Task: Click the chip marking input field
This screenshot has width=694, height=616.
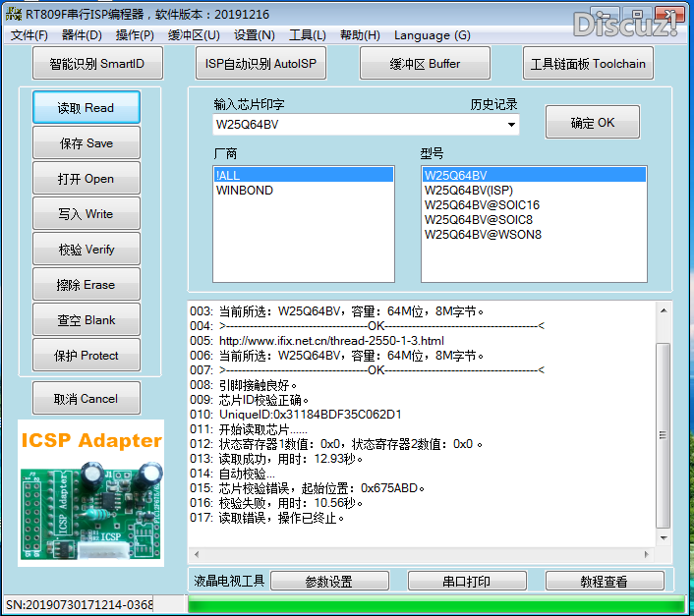Action: [354, 125]
